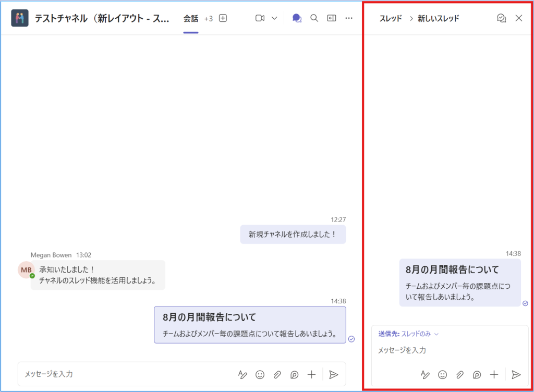This screenshot has height=392, width=534.
Task: Select the 8月の月間報告について message in thread pane
Action: 460,283
